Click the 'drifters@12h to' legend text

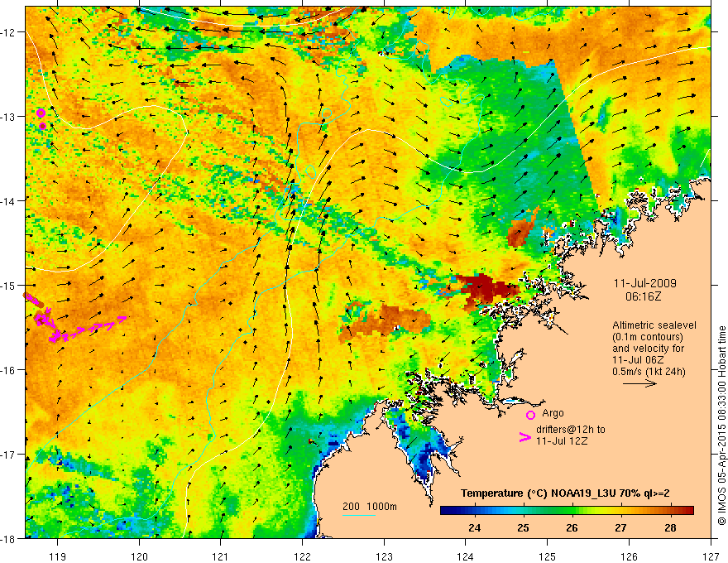point(571,430)
